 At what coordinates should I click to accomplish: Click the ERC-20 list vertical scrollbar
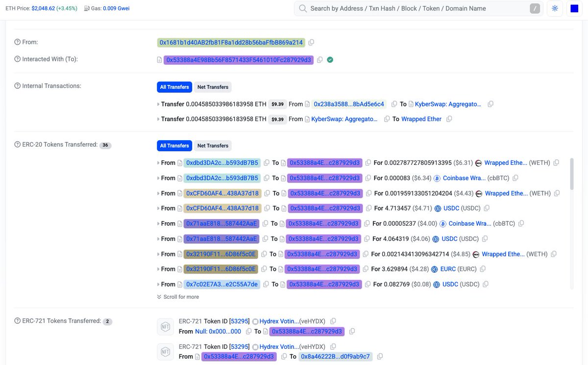click(571, 174)
